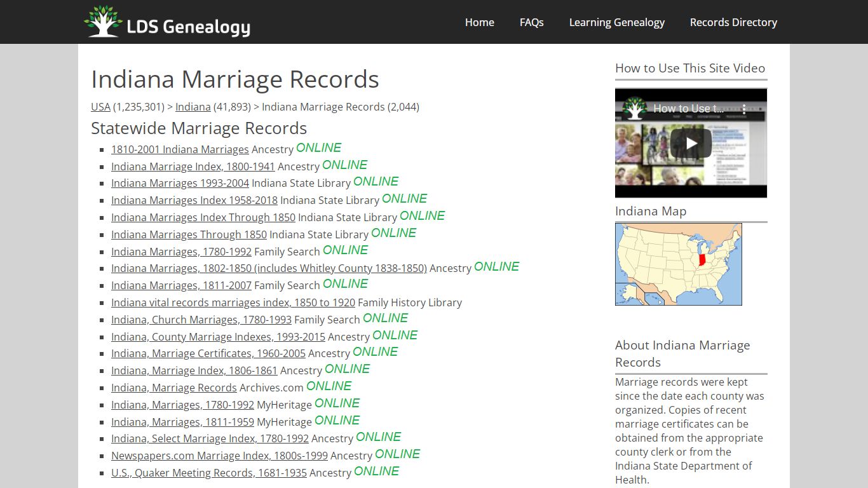This screenshot has width=868, height=488.
Task: Click the Statewide Marriage Records heading
Action: (199, 128)
